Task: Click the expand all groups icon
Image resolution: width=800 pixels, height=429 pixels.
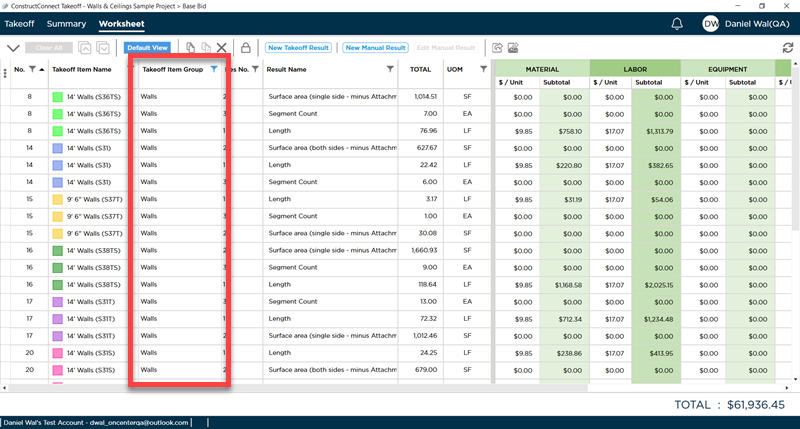Action: point(103,48)
